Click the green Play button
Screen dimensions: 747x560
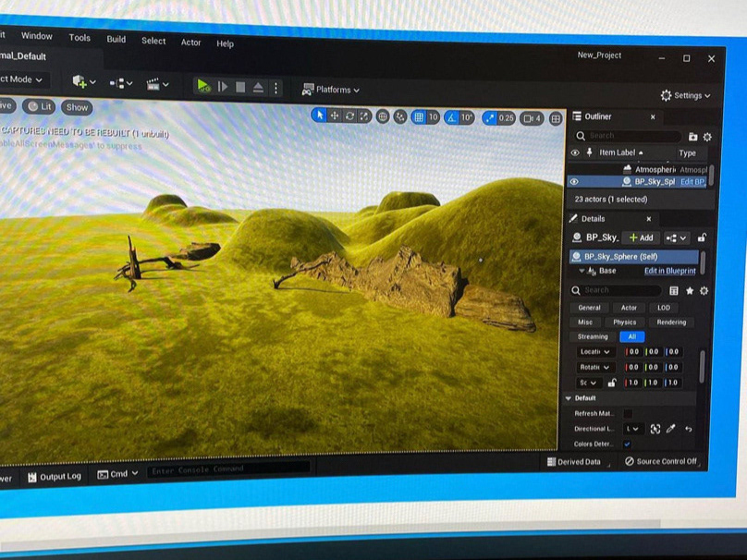[203, 86]
